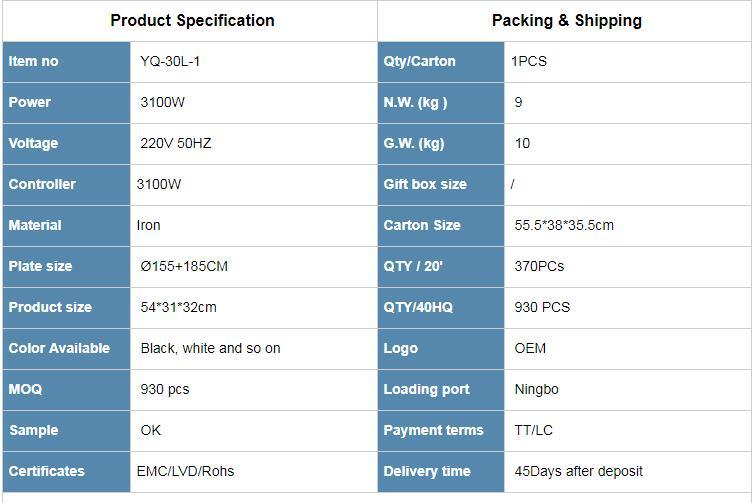Click the Ningbo loading port value

536,389
